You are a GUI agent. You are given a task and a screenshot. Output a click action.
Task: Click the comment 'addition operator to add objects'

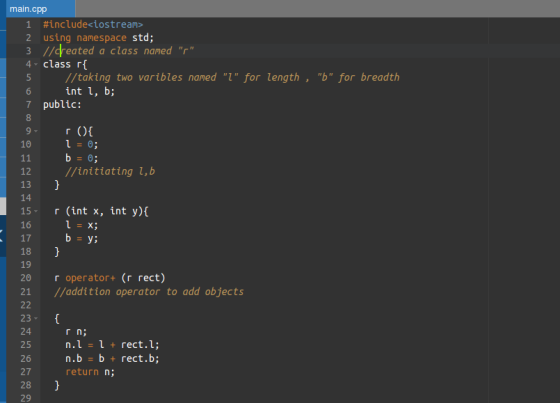[155, 292]
